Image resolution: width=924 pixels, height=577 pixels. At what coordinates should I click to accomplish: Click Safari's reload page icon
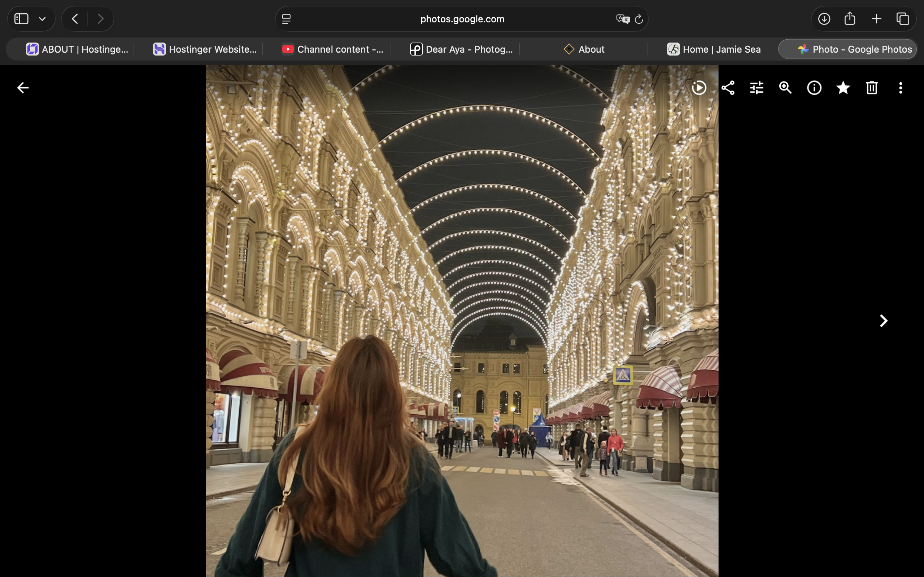639,19
